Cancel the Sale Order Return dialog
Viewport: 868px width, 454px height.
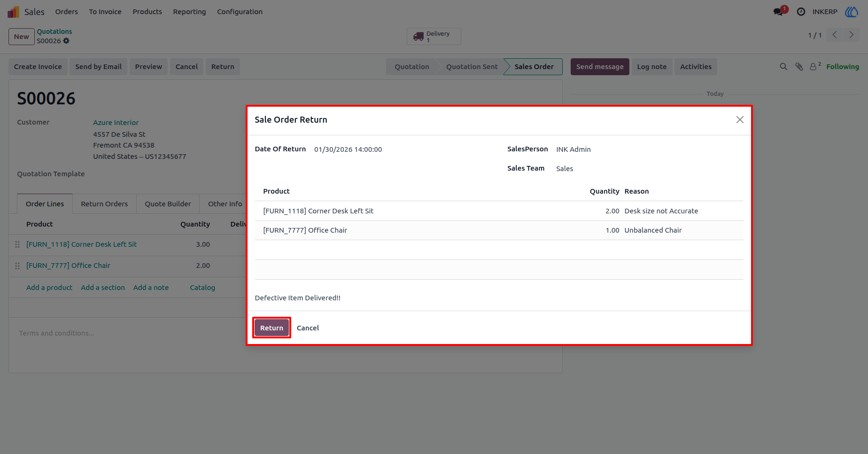[308, 328]
